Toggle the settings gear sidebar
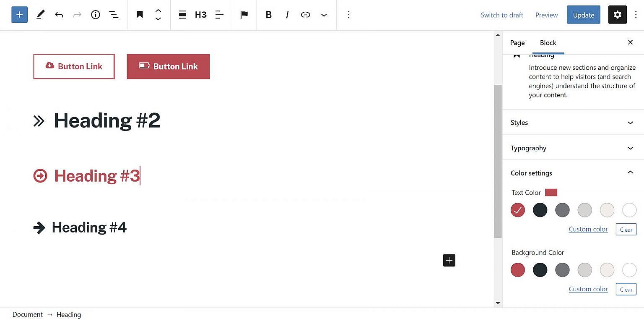Viewport: 644px width, 319px height. click(x=617, y=15)
